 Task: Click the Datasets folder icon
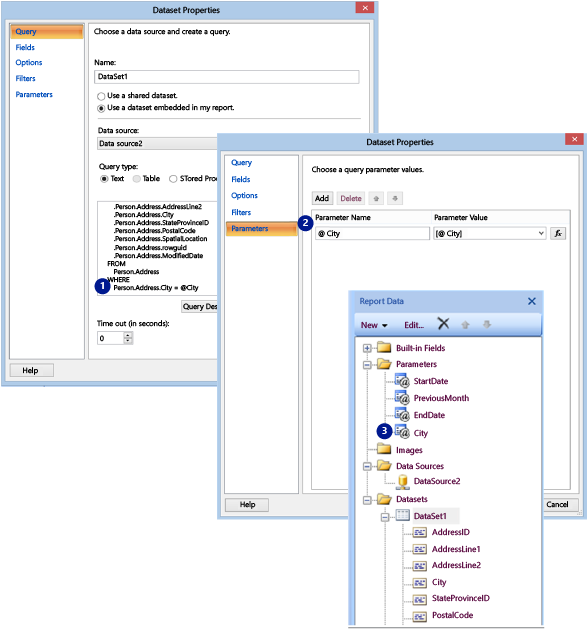tap(384, 499)
